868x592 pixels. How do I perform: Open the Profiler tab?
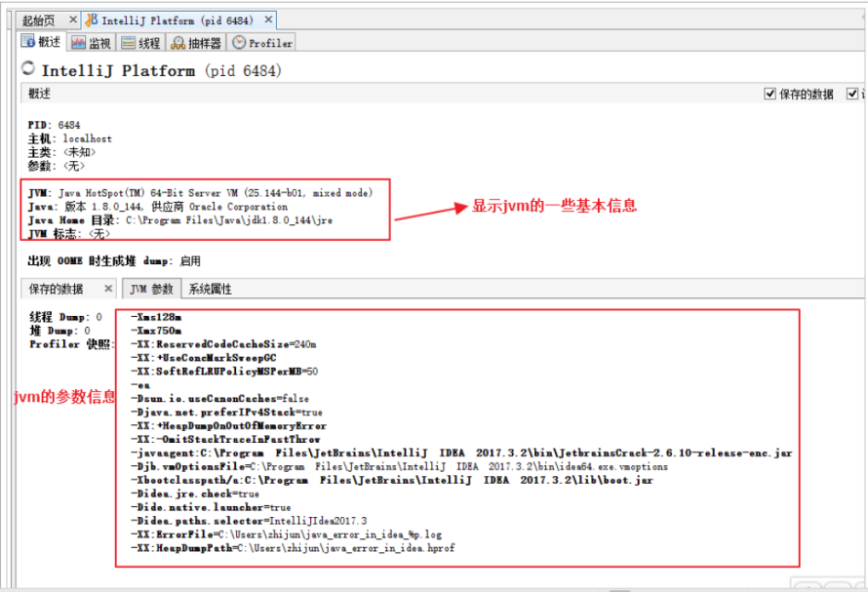[x=261, y=43]
